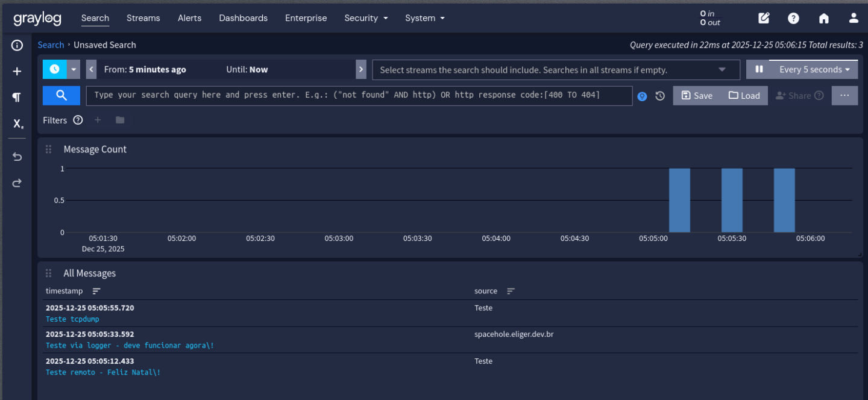Expand the time range preset dropdown caret
Viewport: 868px width, 400px height.
[x=73, y=69]
